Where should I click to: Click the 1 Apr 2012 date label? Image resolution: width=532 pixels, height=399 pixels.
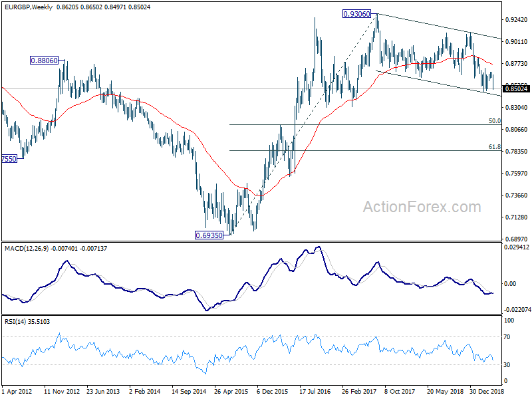[x=17, y=391]
